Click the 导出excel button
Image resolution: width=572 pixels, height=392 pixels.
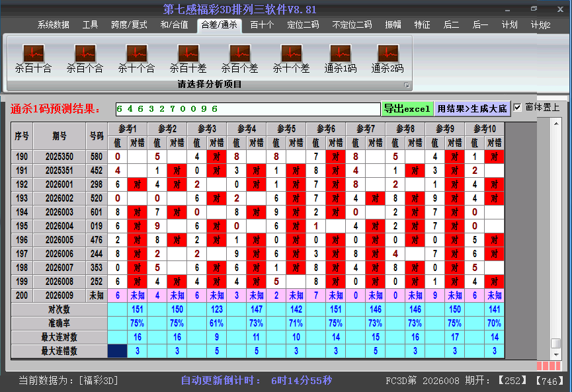(x=407, y=108)
